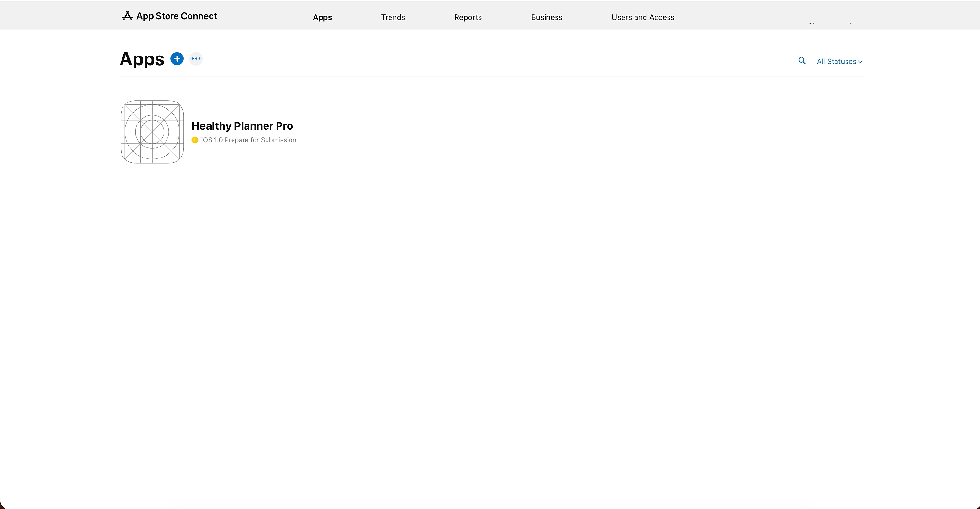
Task: Open the Healthy Planner Pro app link
Action: [242, 126]
